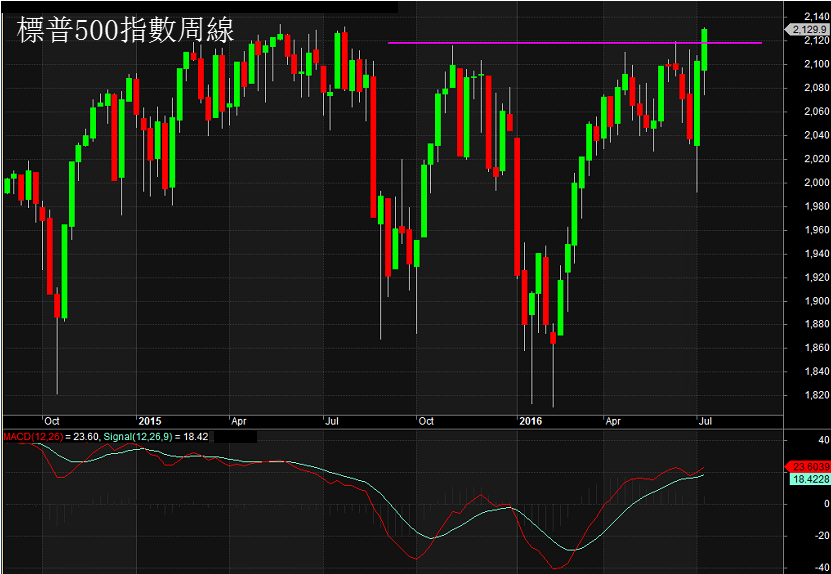Select the Signal(12,26,9) = 18.42 indicator label
The height and width of the screenshot is (574, 831).
click(156, 437)
